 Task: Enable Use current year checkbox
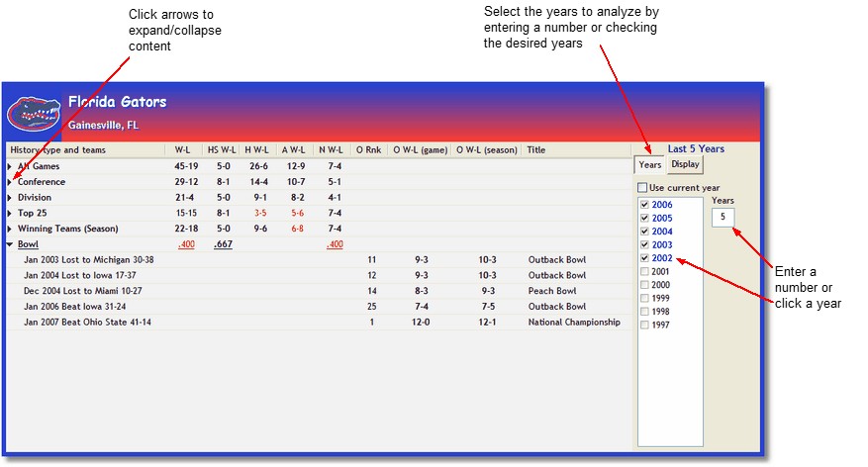coord(642,188)
